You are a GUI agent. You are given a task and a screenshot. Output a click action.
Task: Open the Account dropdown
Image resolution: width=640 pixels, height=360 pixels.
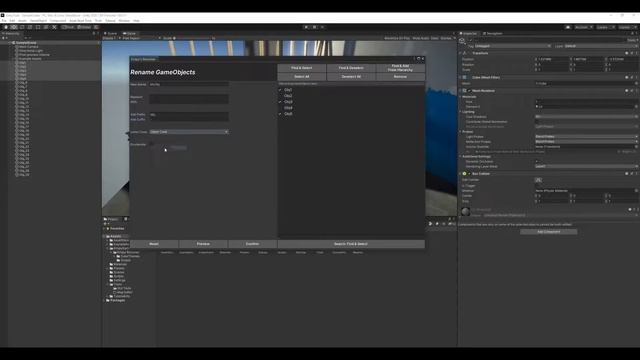584,27
